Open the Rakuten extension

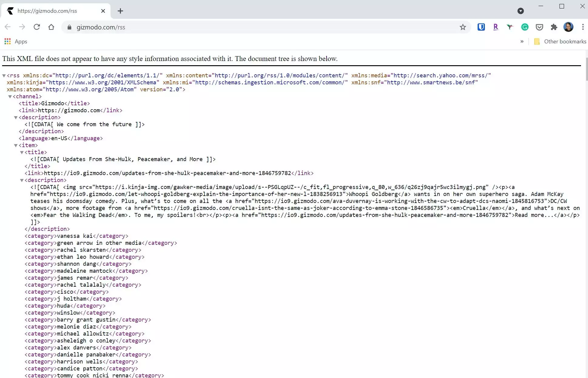coord(496,27)
